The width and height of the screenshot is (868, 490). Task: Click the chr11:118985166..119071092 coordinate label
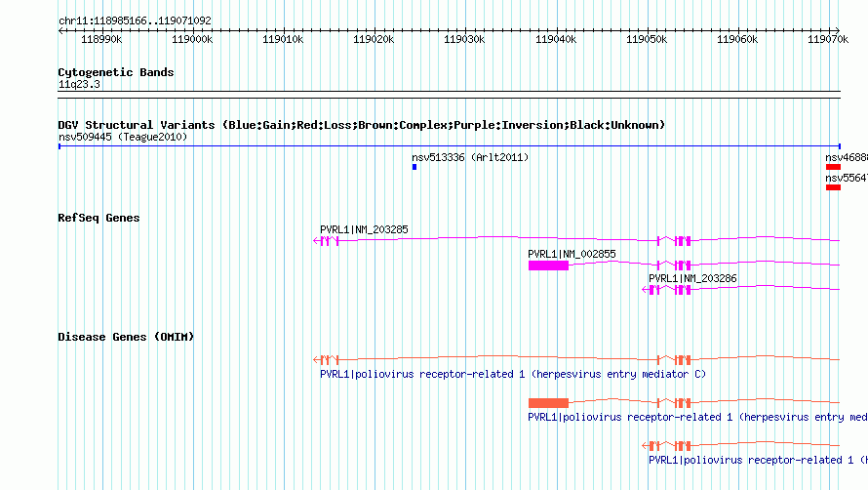click(135, 21)
